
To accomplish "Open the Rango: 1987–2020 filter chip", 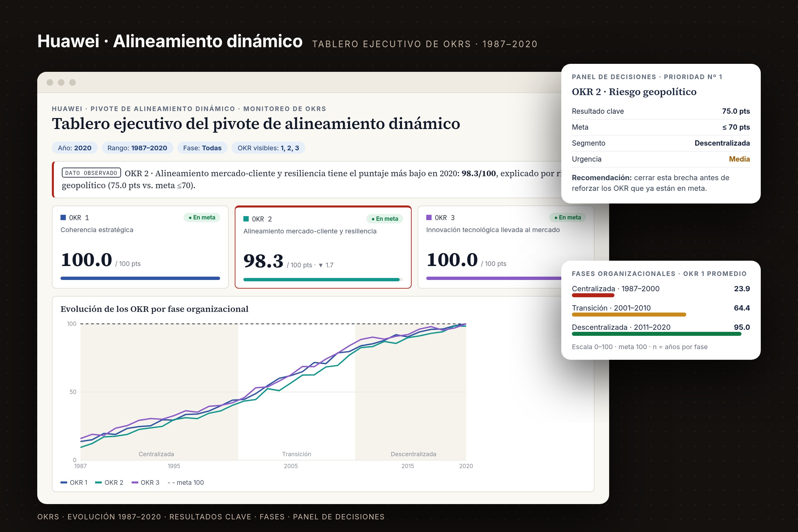I will (x=137, y=148).
